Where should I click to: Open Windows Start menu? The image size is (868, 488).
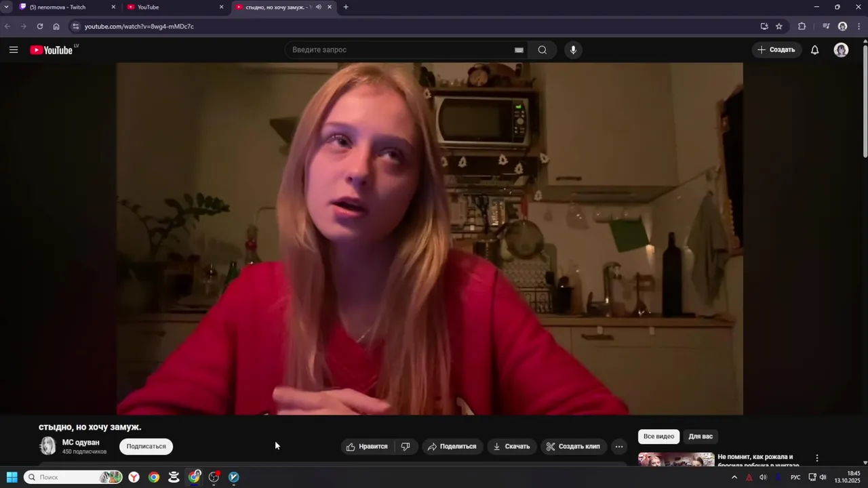12,477
